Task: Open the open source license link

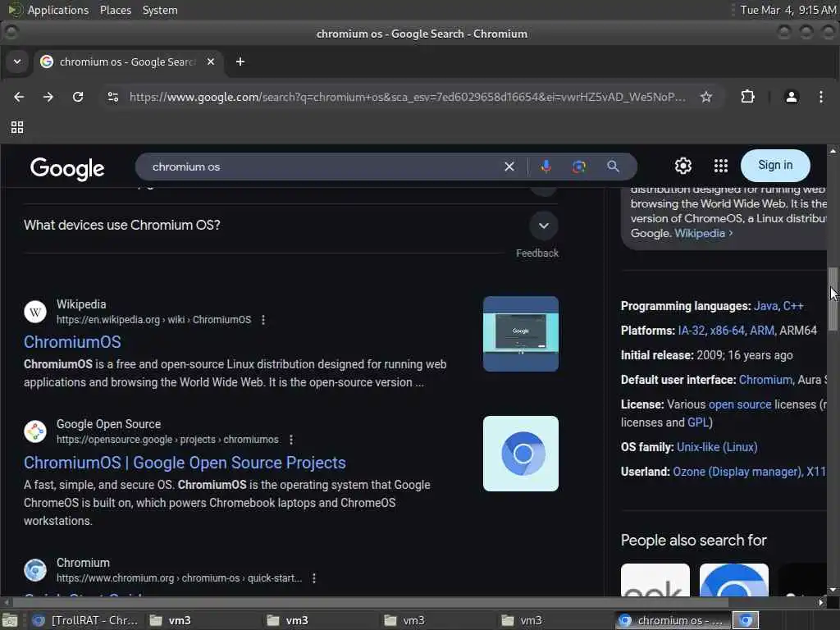Action: [740, 404]
